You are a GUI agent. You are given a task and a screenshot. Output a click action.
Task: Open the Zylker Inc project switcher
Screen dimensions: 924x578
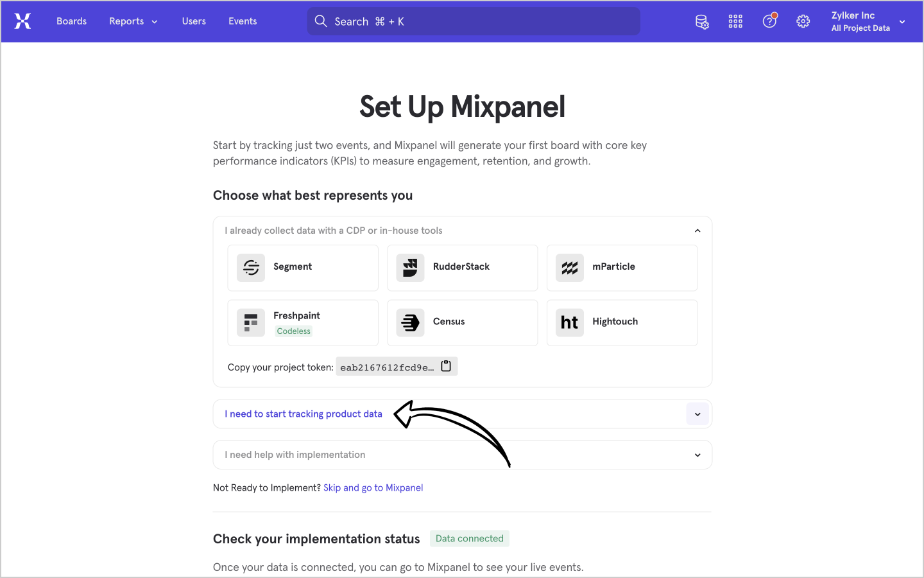868,21
